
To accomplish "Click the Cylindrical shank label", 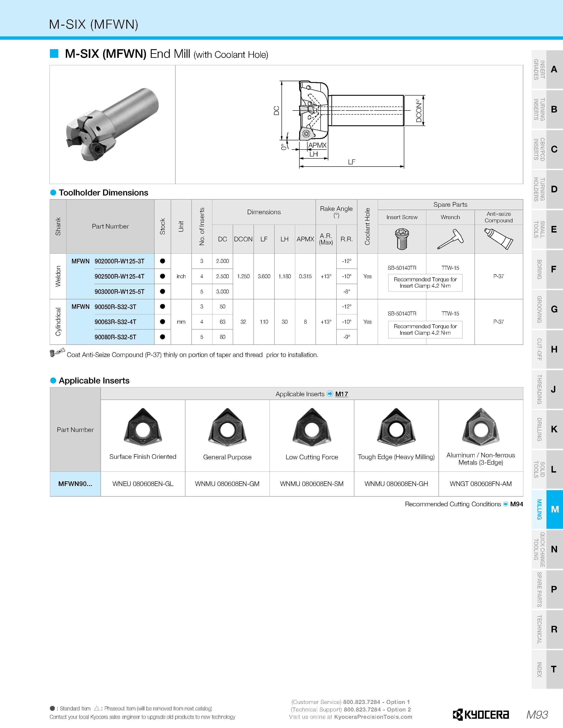I will 58,322.
